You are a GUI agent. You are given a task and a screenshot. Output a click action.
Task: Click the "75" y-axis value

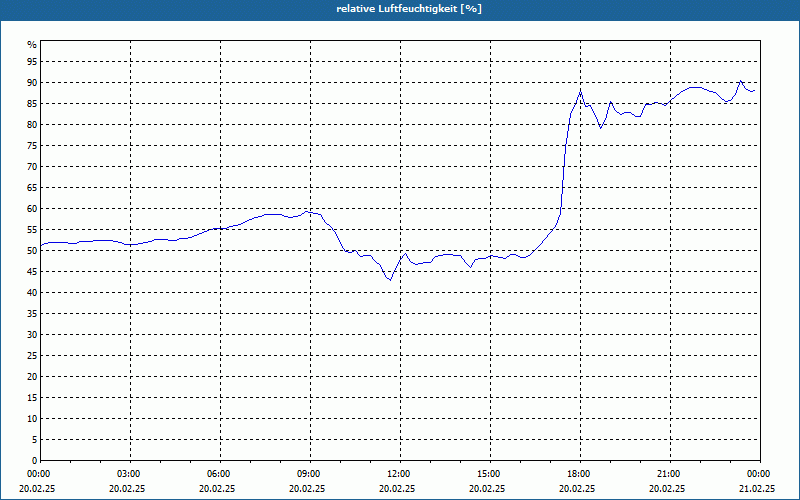[x=32, y=145]
